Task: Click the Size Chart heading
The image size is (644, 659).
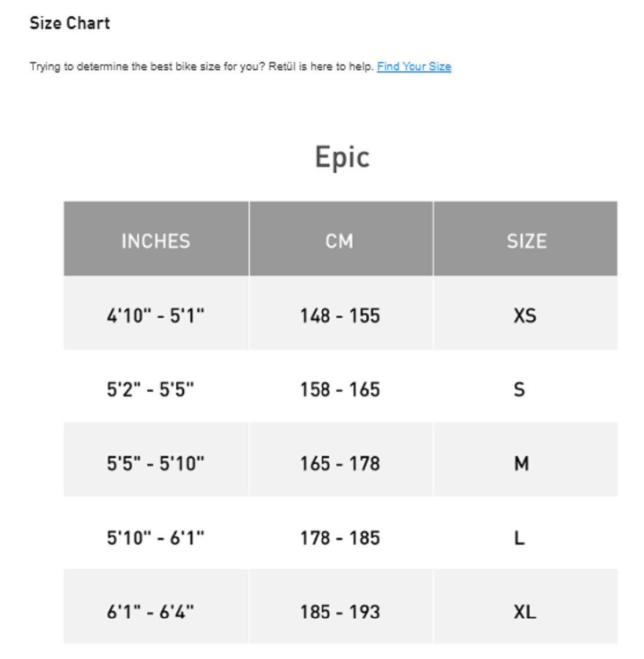Action: pos(70,23)
